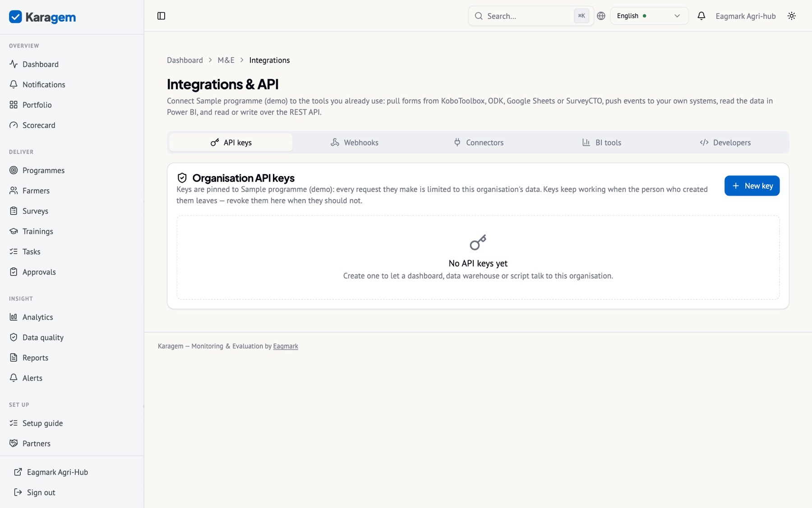
Task: Open the notifications bell in header
Action: (x=701, y=16)
